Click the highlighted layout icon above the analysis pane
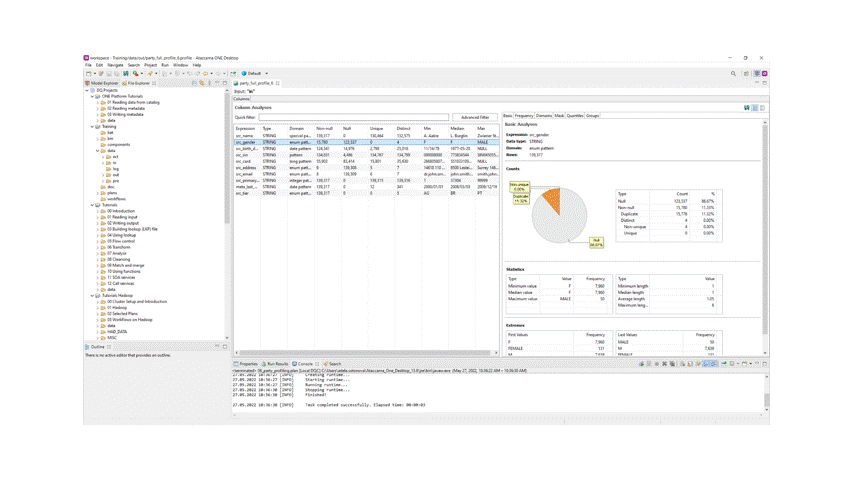Viewport: 853px width, 480px height. 755,108
